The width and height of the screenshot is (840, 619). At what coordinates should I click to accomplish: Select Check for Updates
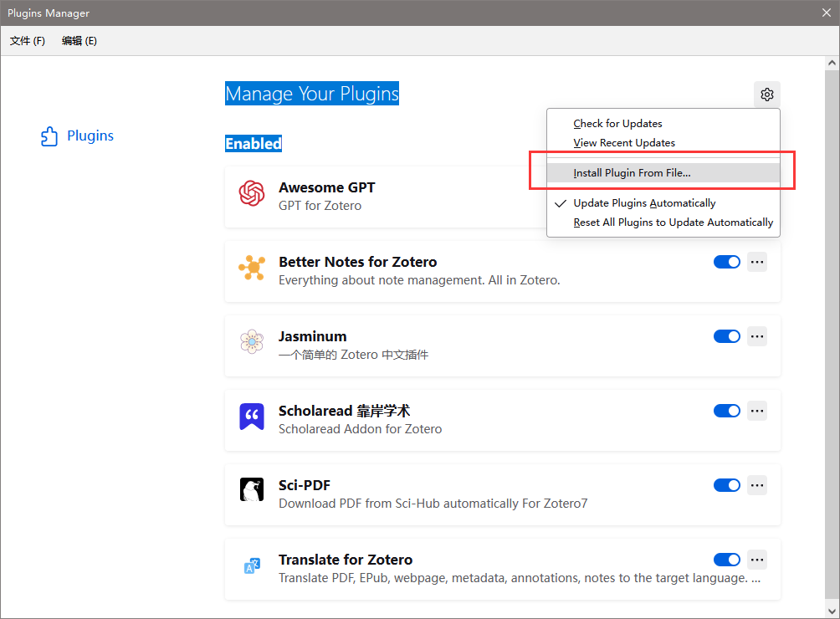(663, 124)
